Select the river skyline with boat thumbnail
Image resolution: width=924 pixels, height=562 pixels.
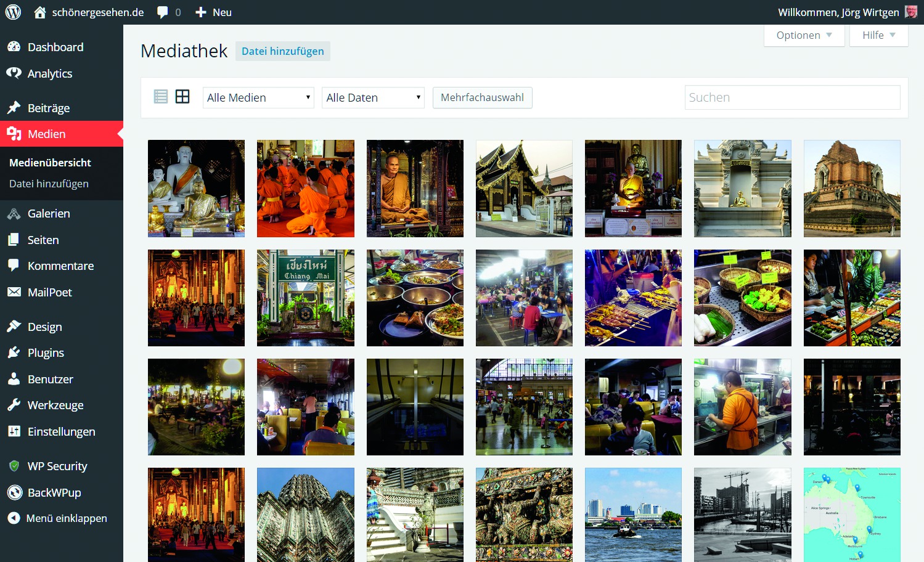click(633, 515)
